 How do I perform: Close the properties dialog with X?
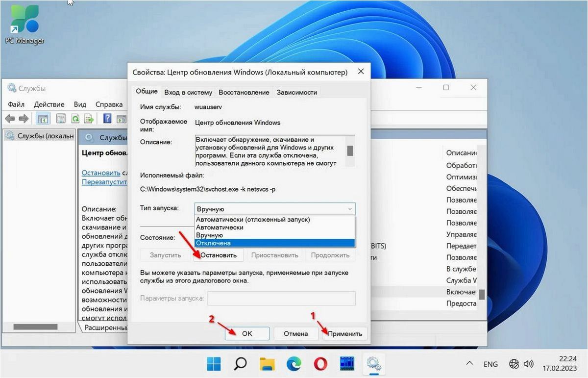point(361,72)
